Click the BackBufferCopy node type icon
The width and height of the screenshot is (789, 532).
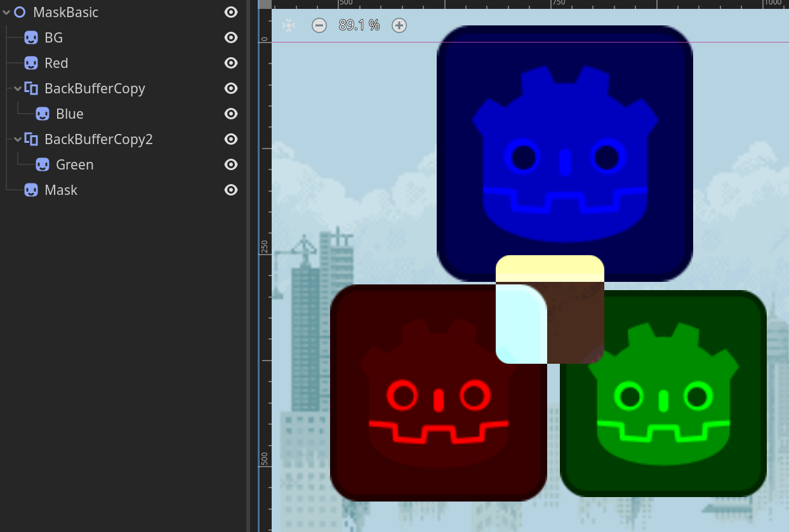pos(31,88)
